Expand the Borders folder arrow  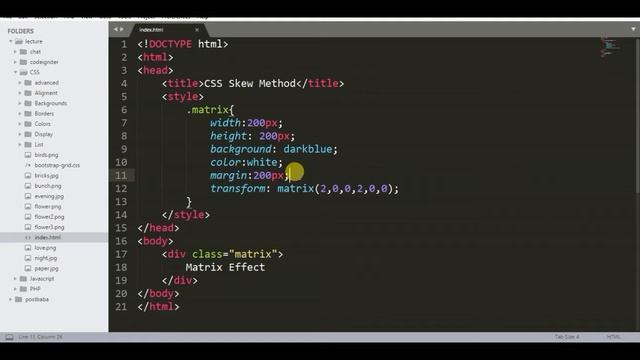click(x=20, y=113)
